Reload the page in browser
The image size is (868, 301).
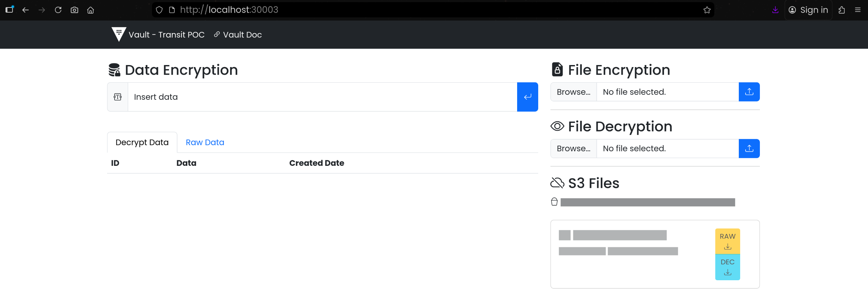coord(58,10)
